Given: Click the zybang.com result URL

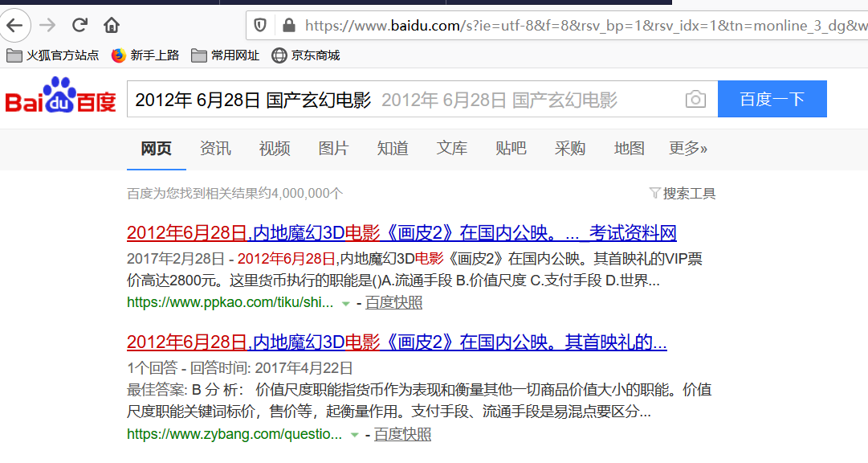Looking at the screenshot, I should point(234,435).
